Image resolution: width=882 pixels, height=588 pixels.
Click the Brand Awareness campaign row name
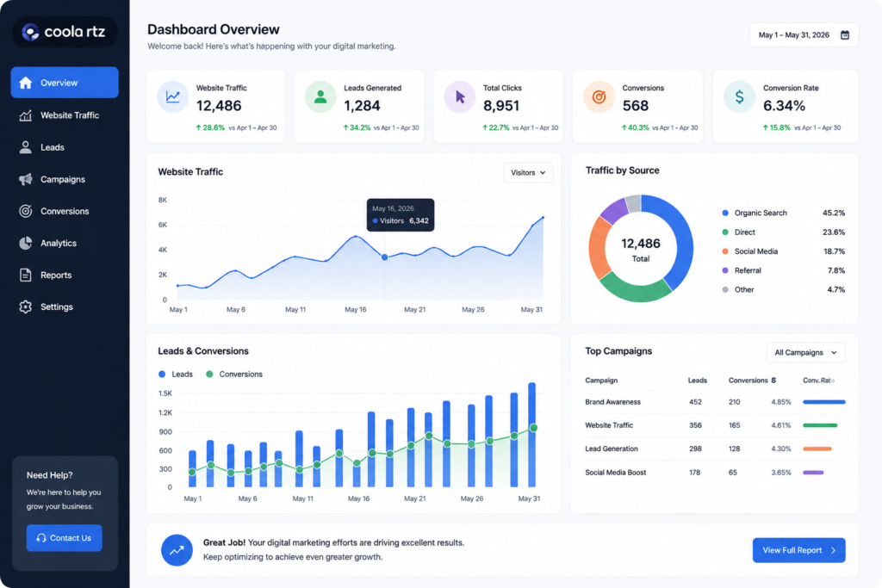pyautogui.click(x=612, y=402)
